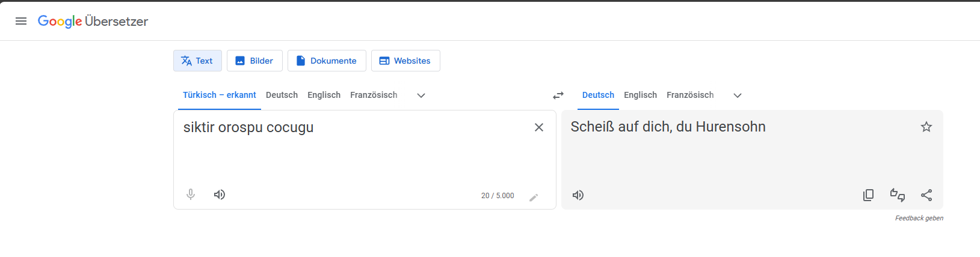Screen dimensions: 980x257
Task: Open the main hamburger menu
Action: 21,22
